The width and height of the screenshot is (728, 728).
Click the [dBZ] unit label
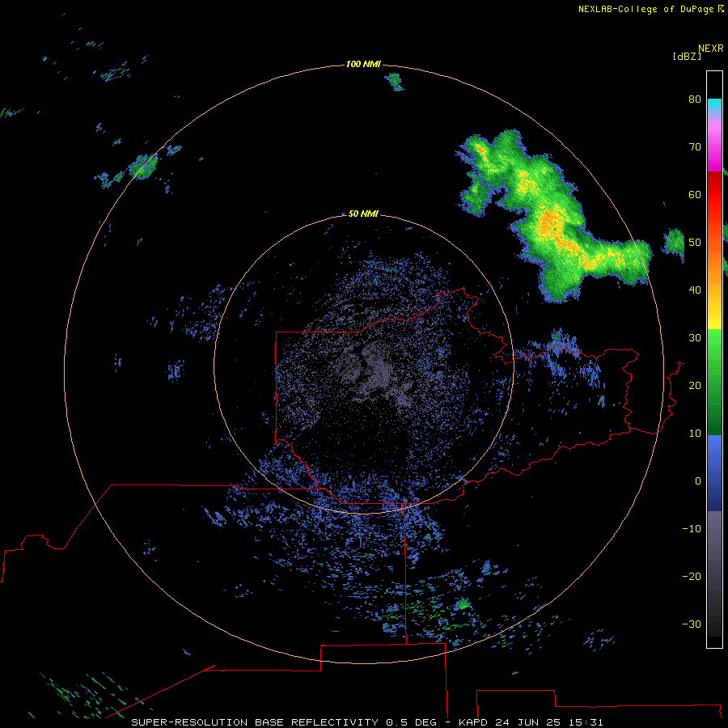click(x=687, y=56)
